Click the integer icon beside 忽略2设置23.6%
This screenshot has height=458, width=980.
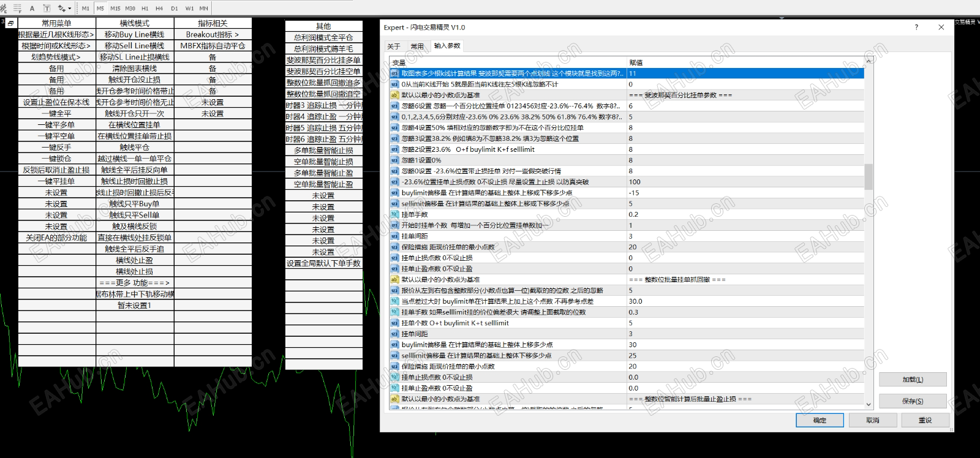(395, 149)
